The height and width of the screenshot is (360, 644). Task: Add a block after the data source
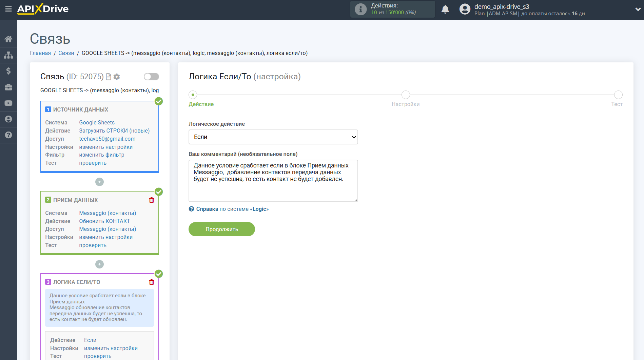coord(99,182)
